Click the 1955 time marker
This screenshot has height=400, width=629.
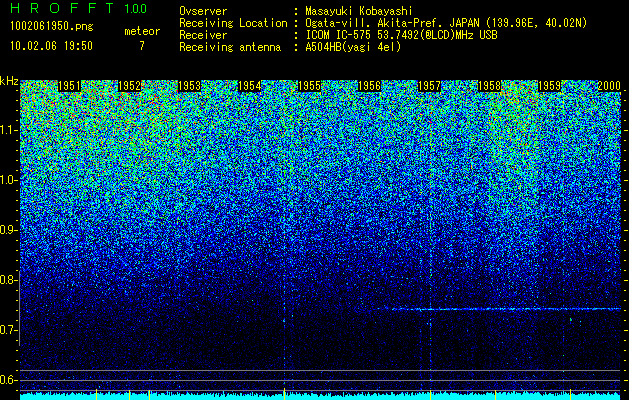[310, 86]
